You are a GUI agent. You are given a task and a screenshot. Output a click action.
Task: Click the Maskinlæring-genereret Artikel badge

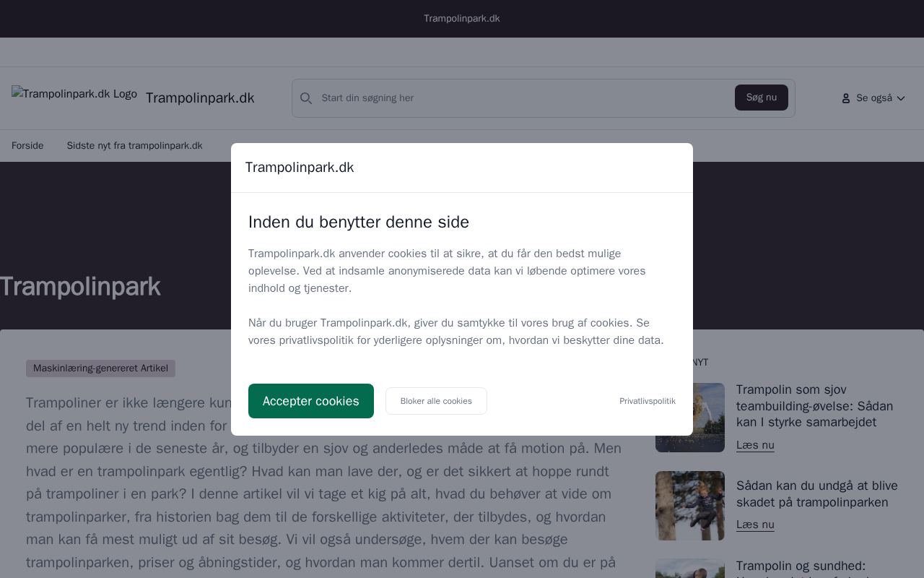100,368
